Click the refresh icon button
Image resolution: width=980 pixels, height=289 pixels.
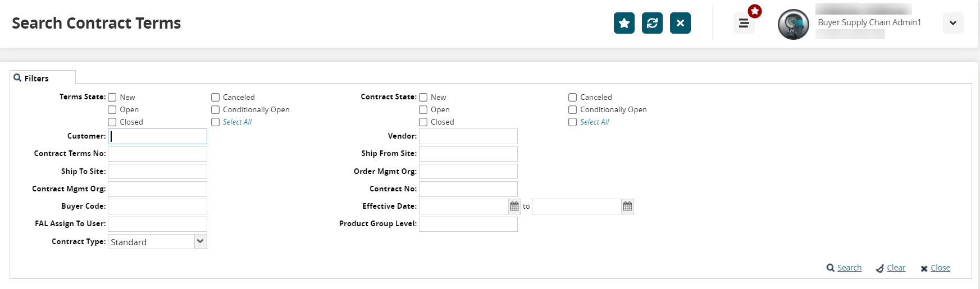pyautogui.click(x=652, y=23)
